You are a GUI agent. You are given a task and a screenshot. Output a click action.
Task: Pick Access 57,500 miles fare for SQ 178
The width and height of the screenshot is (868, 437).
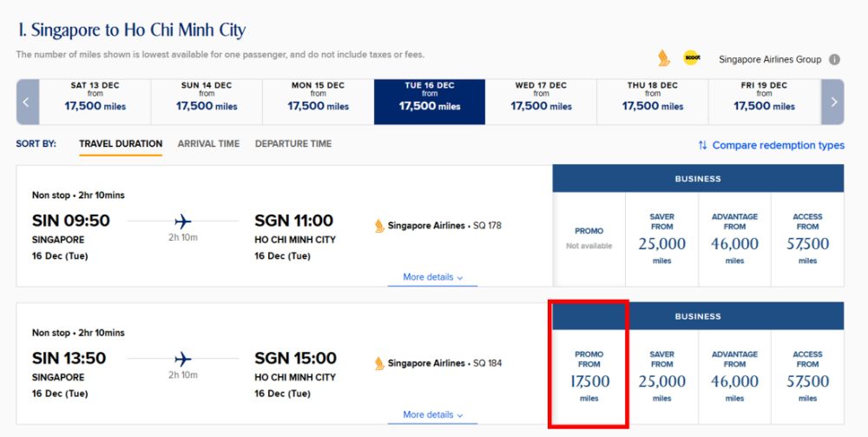click(807, 239)
